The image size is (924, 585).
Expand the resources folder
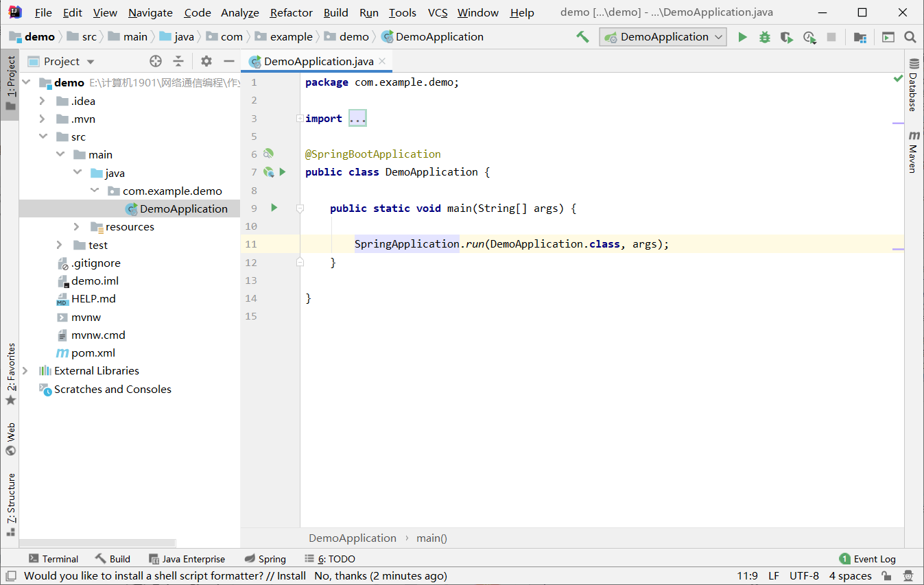[x=77, y=226]
